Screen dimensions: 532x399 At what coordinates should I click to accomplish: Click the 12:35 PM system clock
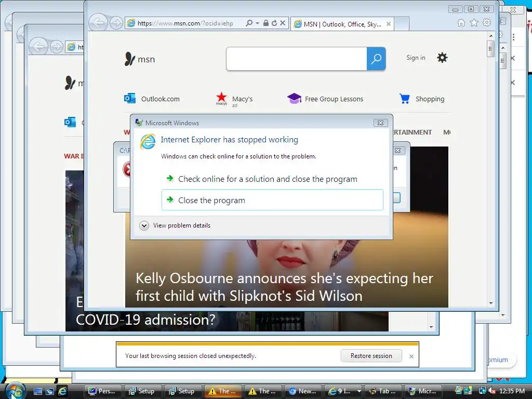coord(512,391)
